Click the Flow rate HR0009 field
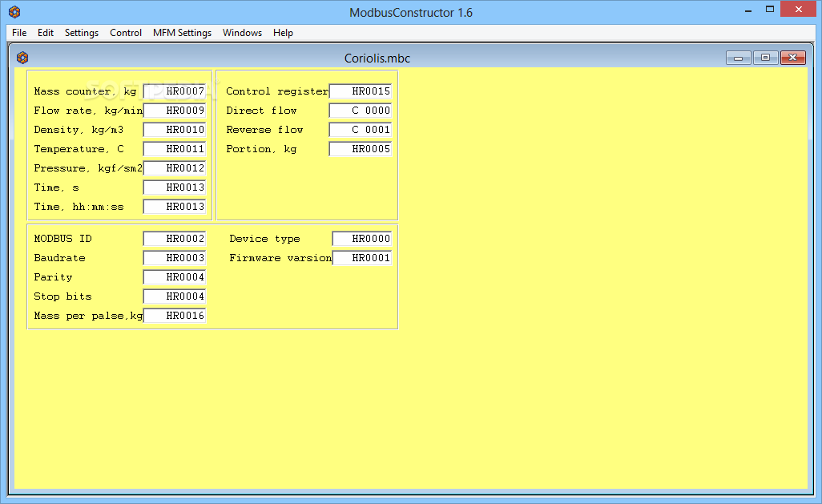The height and width of the screenshot is (504, 822). click(175, 111)
